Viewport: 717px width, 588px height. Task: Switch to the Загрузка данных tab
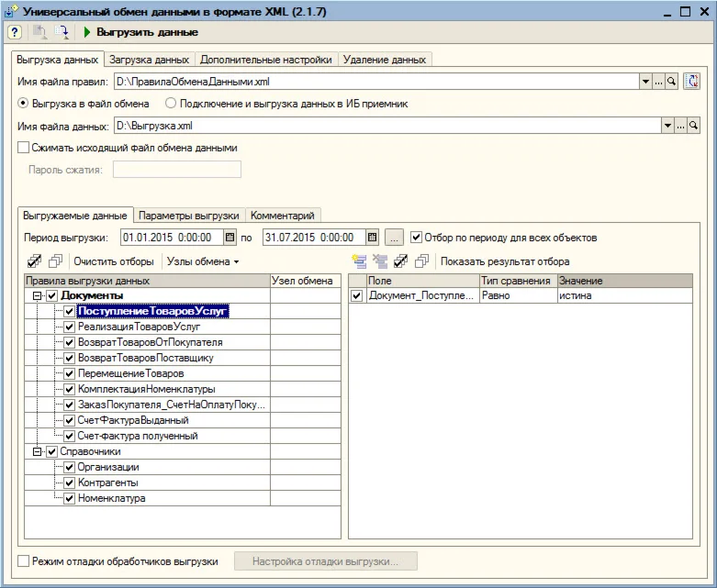point(149,60)
